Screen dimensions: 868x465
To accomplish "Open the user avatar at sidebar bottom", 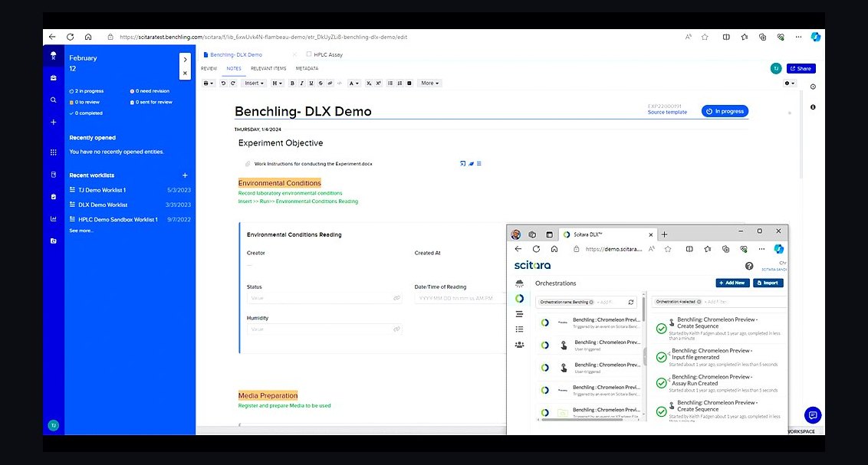I will tap(53, 425).
